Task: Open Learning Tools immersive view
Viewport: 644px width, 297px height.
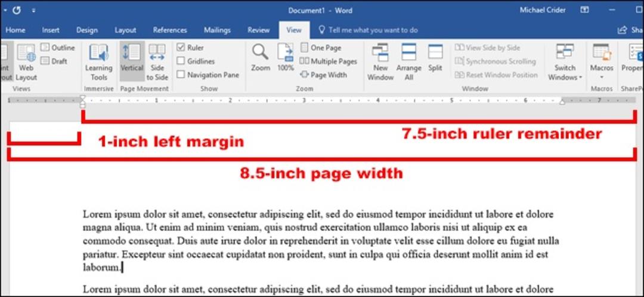Action: [98, 61]
